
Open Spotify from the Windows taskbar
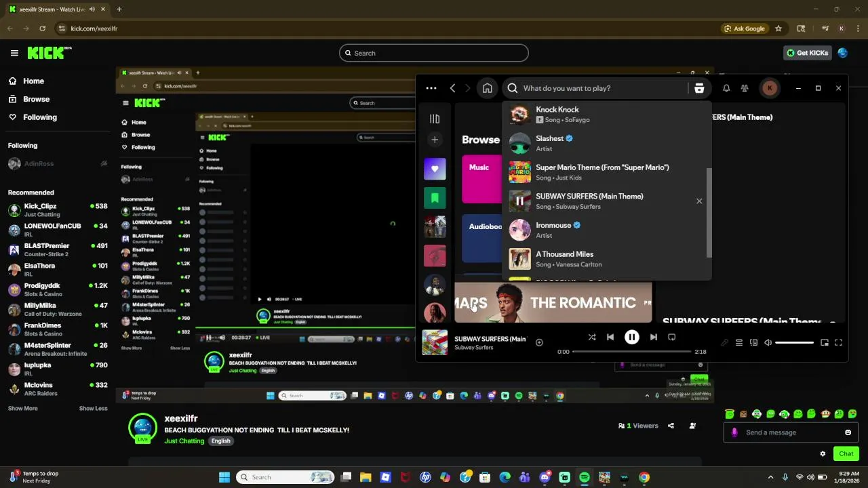coord(585,477)
